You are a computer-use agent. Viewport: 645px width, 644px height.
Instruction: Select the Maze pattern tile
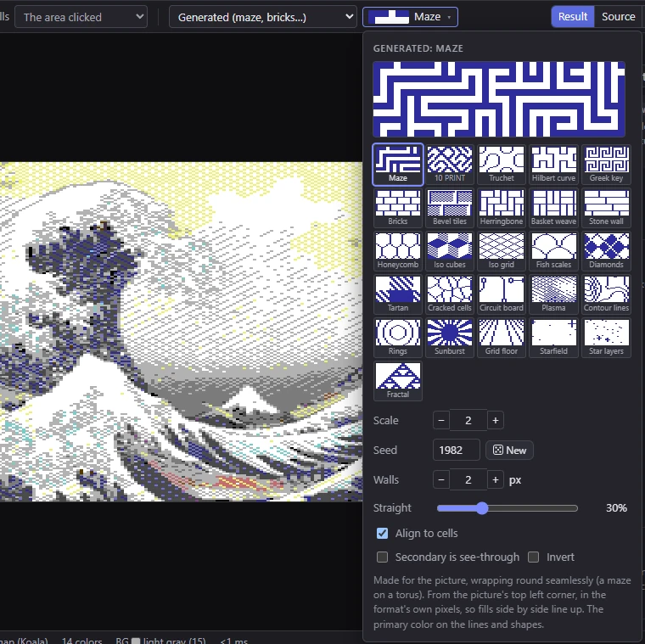[398, 165]
